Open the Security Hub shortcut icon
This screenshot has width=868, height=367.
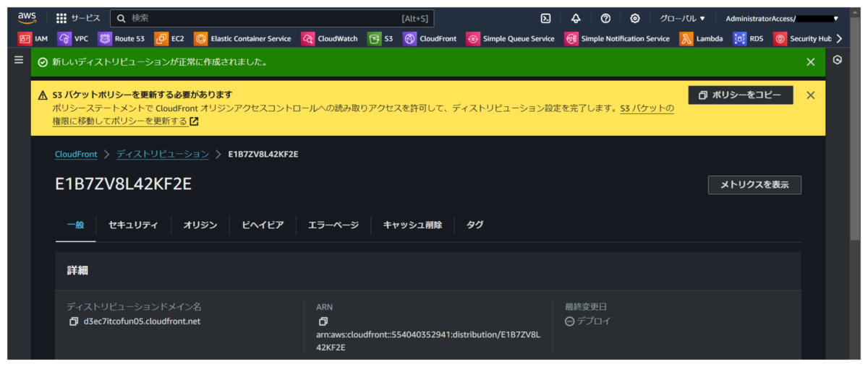pyautogui.click(x=780, y=39)
